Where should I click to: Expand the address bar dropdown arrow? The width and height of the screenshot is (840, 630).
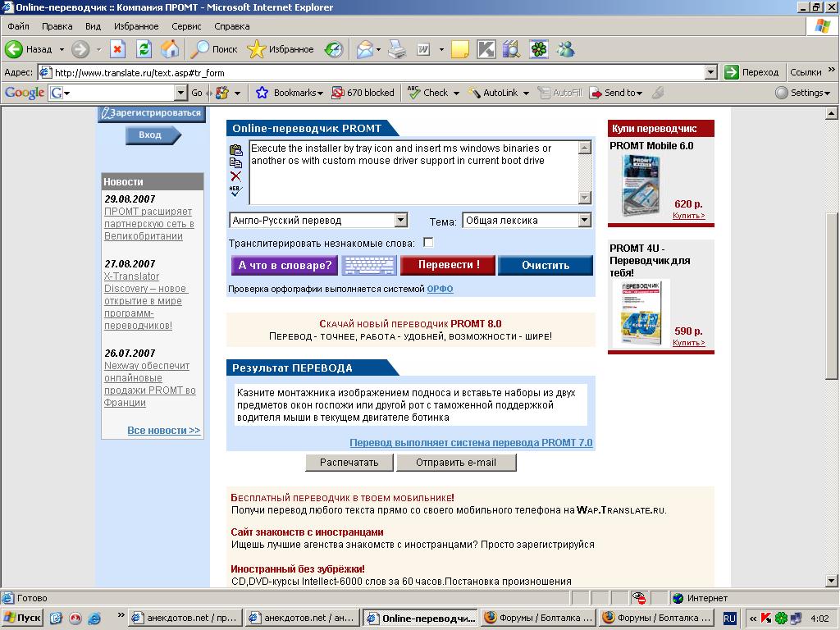[711, 72]
